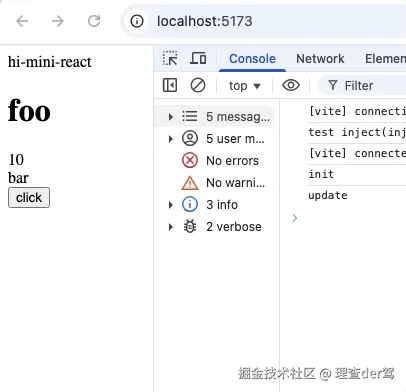This screenshot has height=392, width=406.
Task: Select the "test inject" console log line
Action: (357, 132)
